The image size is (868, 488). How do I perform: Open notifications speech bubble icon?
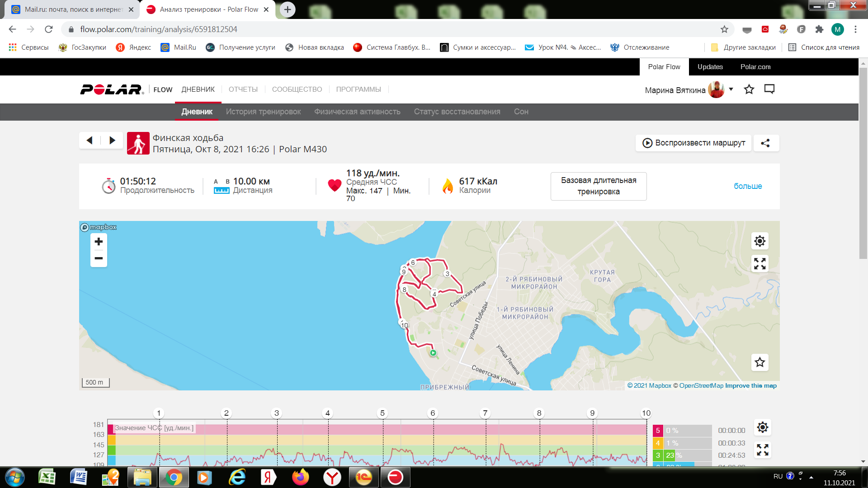(x=769, y=89)
